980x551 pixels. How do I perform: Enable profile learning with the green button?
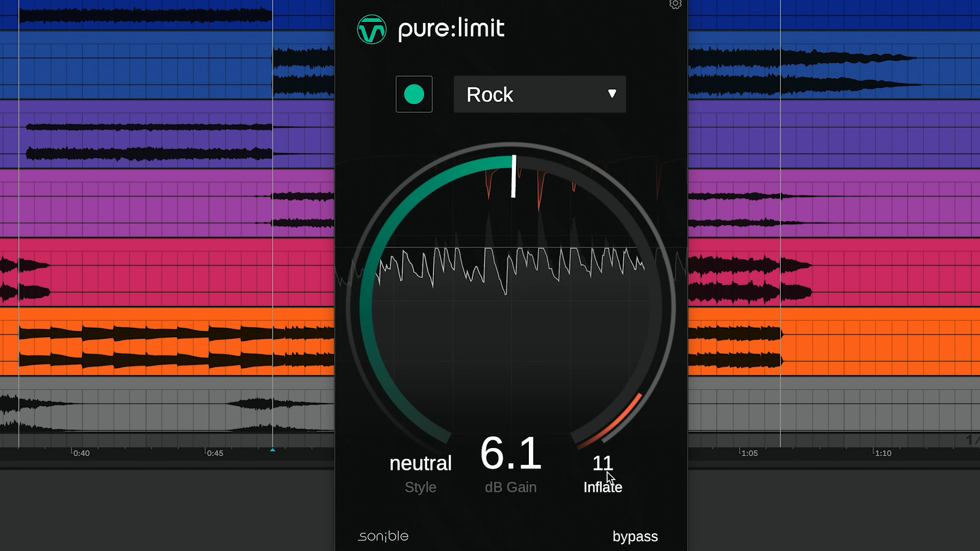pos(414,94)
